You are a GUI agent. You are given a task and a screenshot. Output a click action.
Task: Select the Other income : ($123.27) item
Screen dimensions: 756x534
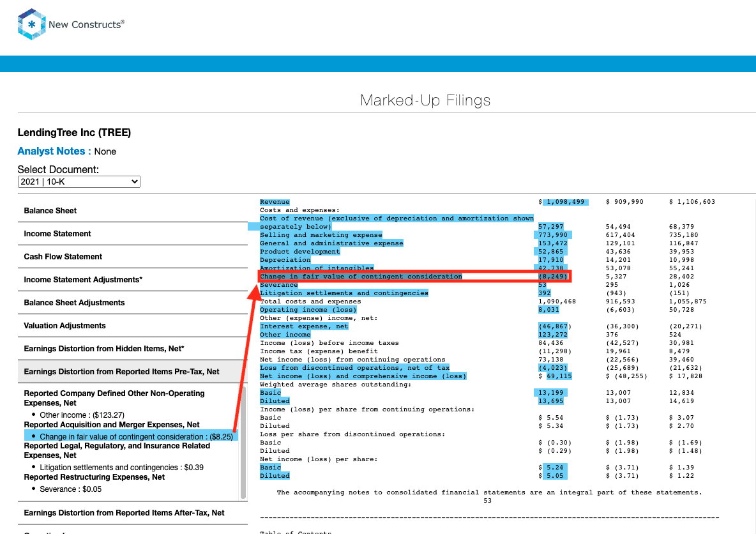(x=82, y=415)
